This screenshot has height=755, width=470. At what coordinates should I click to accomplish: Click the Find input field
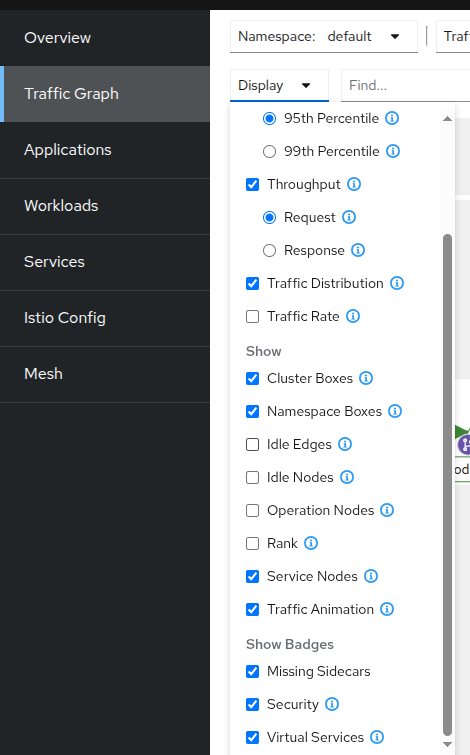[x=407, y=86]
